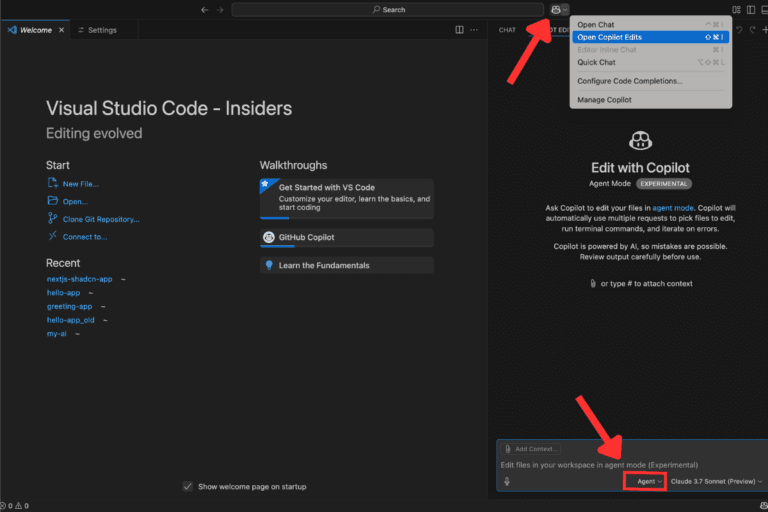Click the Clone Git Repository link

coord(100,219)
